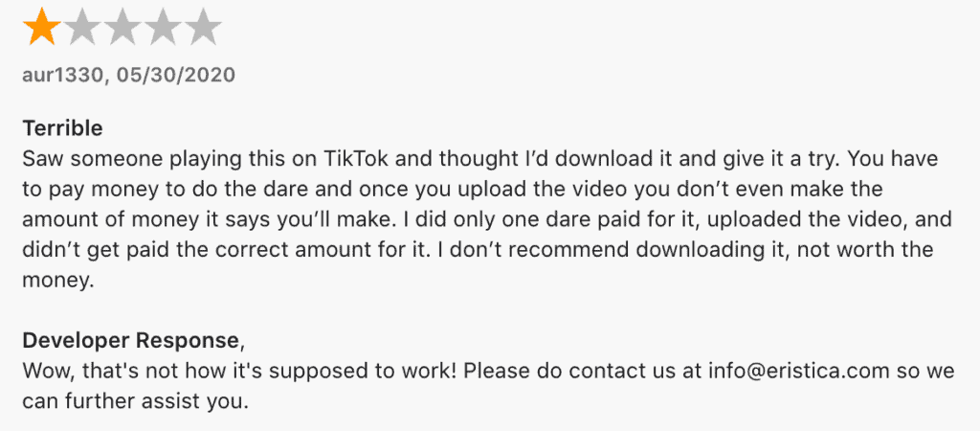Click the word TikTok in review

tap(356, 159)
